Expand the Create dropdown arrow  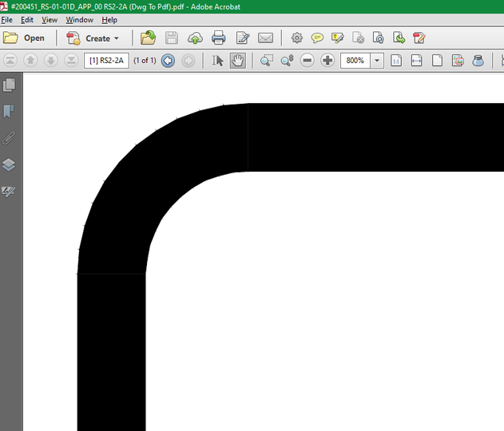117,38
